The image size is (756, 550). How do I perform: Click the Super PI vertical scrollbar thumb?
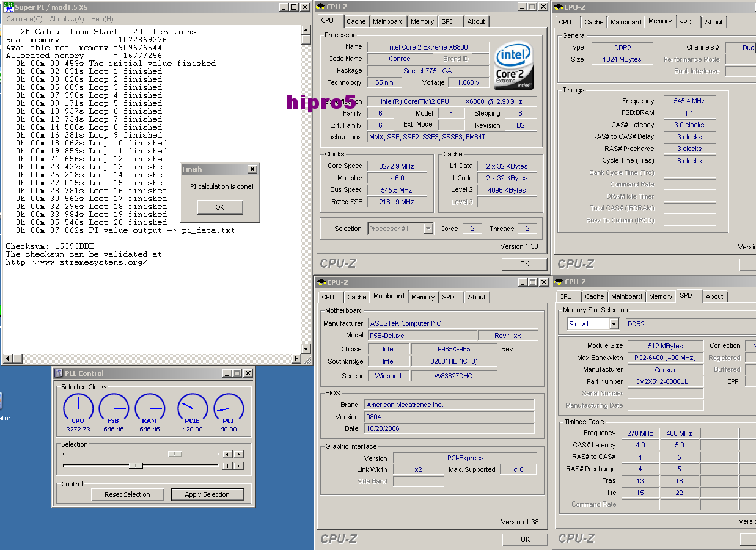click(306, 40)
